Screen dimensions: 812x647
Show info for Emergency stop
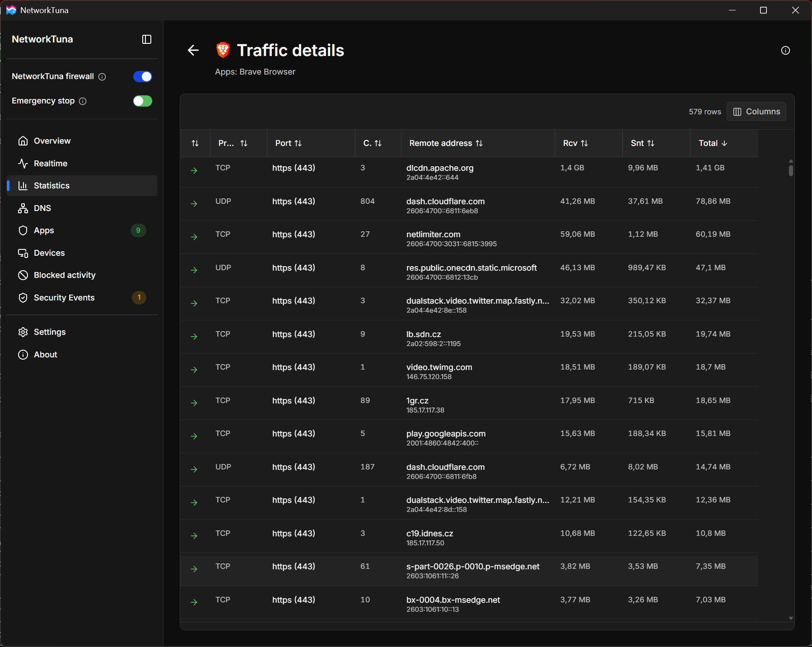pos(83,101)
